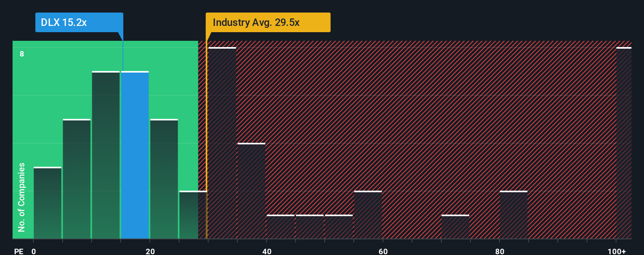
Task: Select the blue highlighted DLX histogram bar
Action: (x=135, y=155)
